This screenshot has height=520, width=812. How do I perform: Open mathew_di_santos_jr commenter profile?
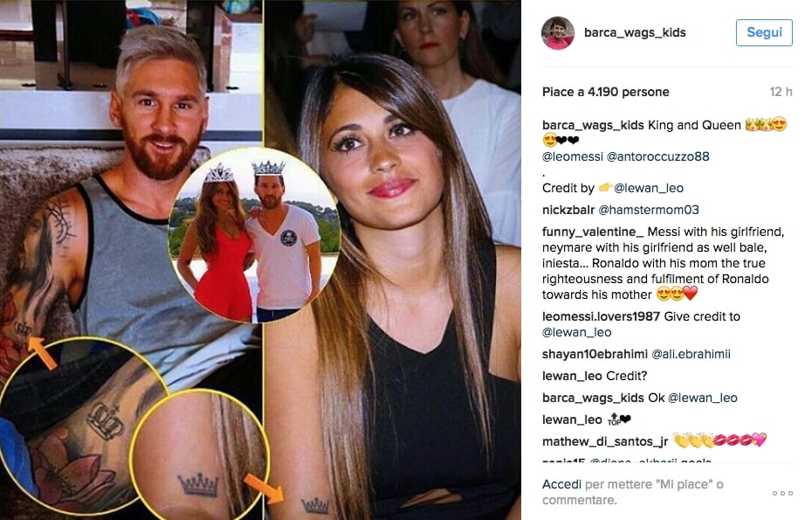605,441
